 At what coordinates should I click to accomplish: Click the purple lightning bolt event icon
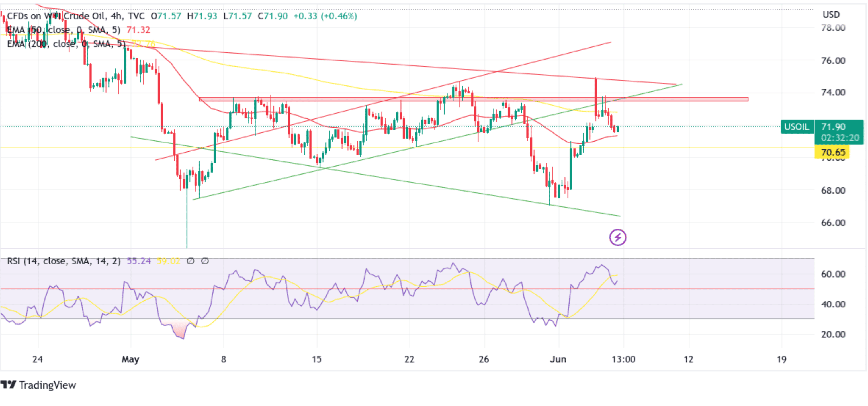click(617, 237)
